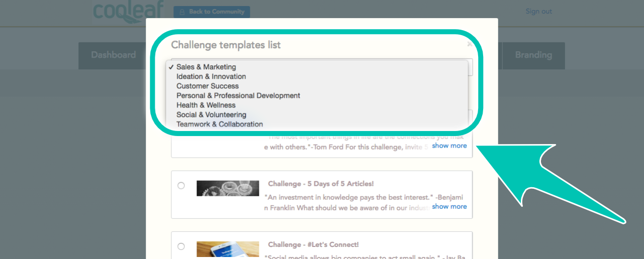Open the Dashboard tab
644x259 pixels.
114,55
